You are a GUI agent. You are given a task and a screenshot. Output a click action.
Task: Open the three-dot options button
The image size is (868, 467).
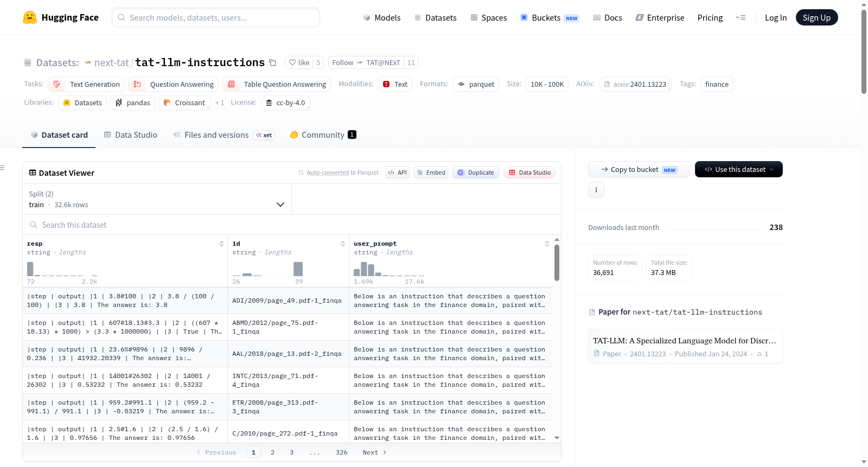596,190
